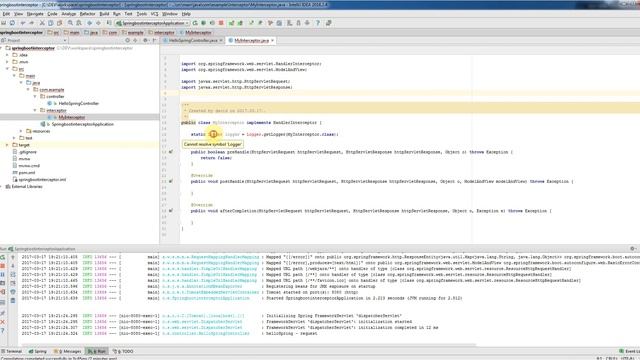
Task: Click the Print icon in Run console
Action: 13,292
